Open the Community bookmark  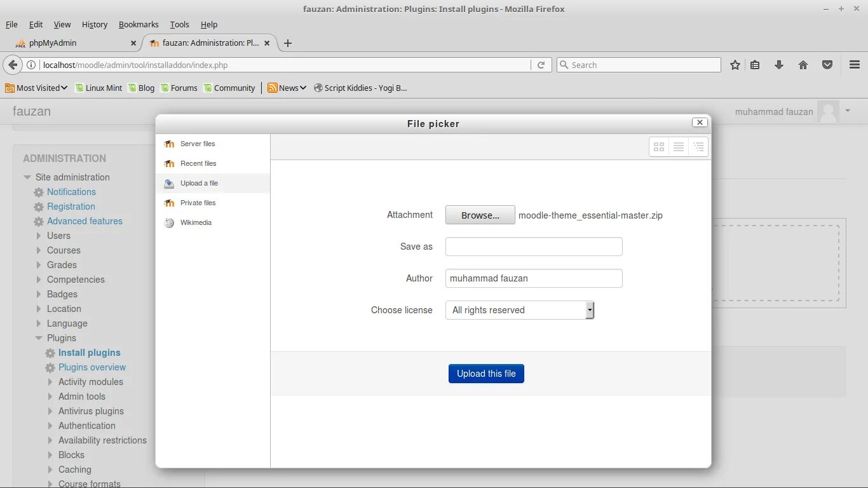tap(229, 88)
